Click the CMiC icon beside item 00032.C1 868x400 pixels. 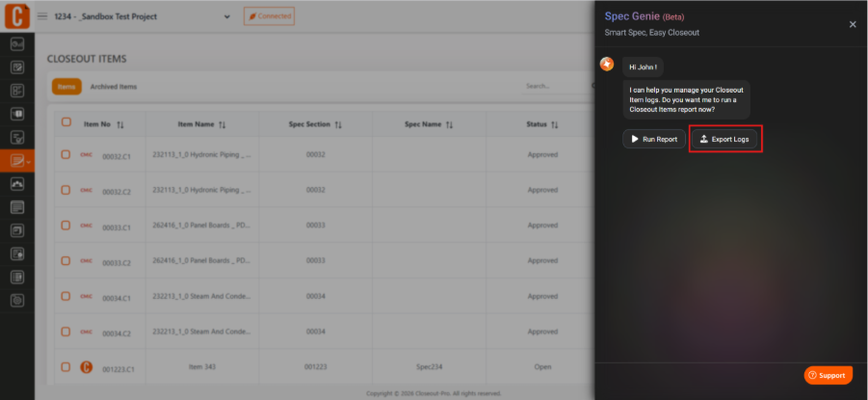(87, 154)
